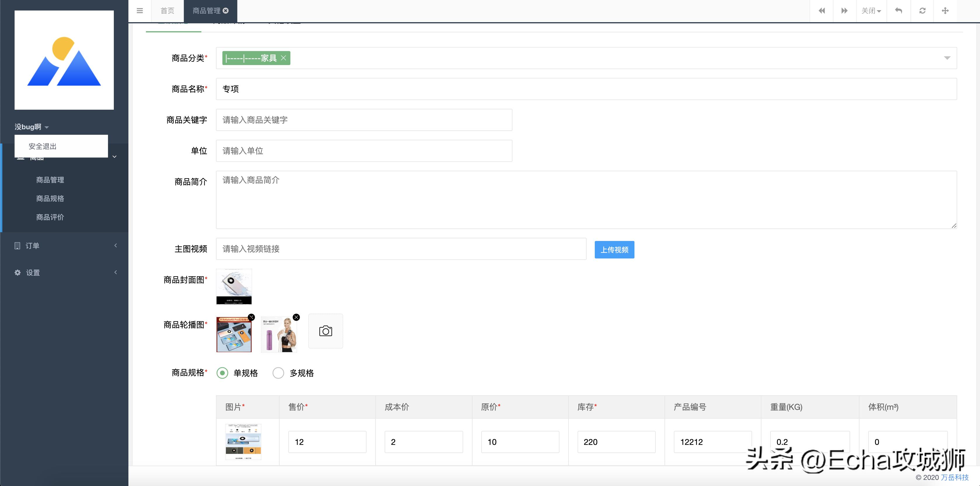Open the hamburger menu icon

tap(139, 11)
